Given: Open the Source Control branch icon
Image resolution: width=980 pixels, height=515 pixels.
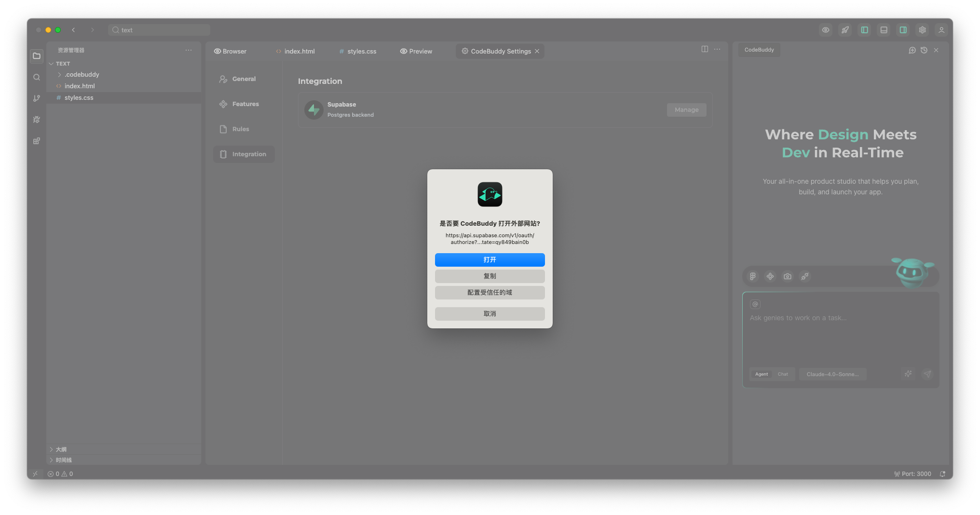Looking at the screenshot, I should (x=37, y=98).
